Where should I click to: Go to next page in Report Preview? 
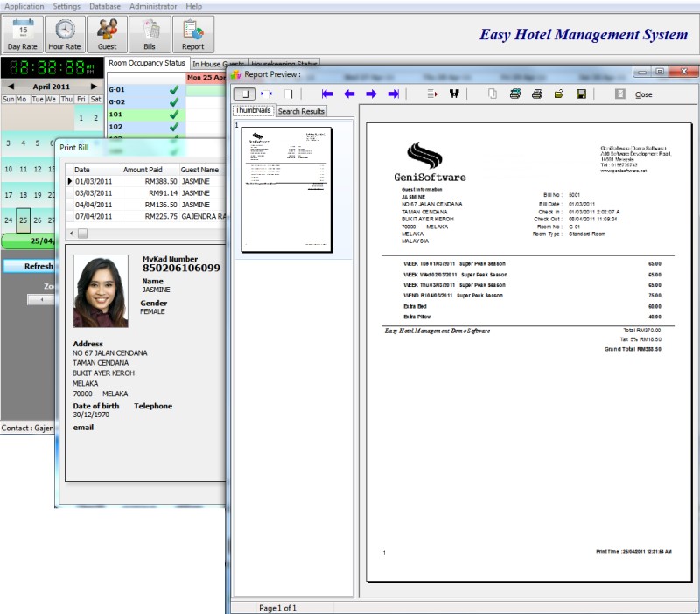coord(371,94)
